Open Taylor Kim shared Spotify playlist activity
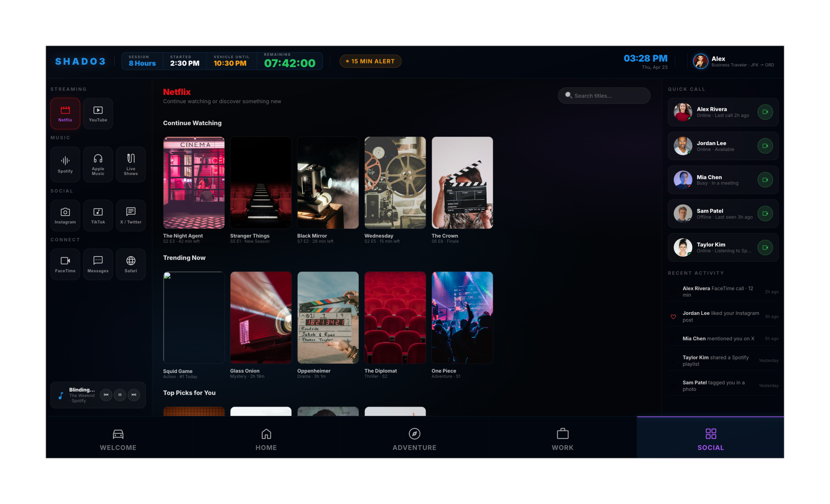 [x=723, y=361]
